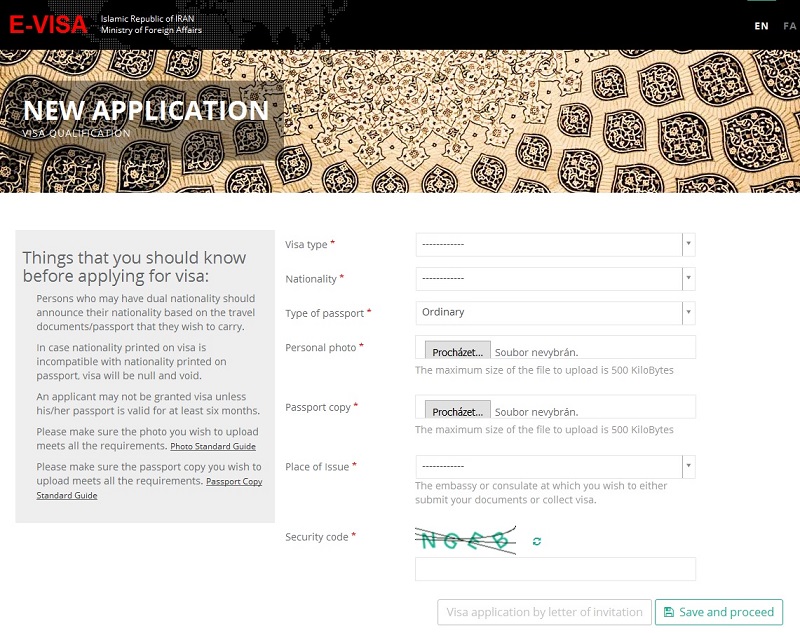Click the Security code label
This screenshot has width=800, height=633.
317,537
